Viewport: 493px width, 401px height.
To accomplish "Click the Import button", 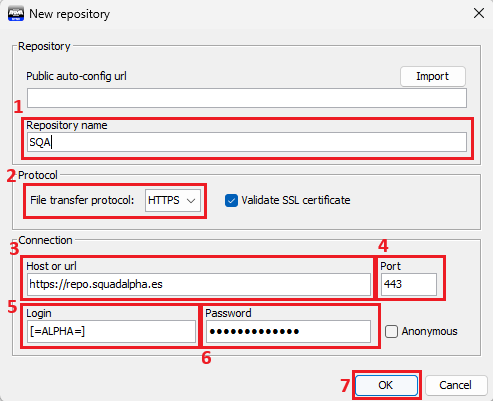I will (432, 76).
